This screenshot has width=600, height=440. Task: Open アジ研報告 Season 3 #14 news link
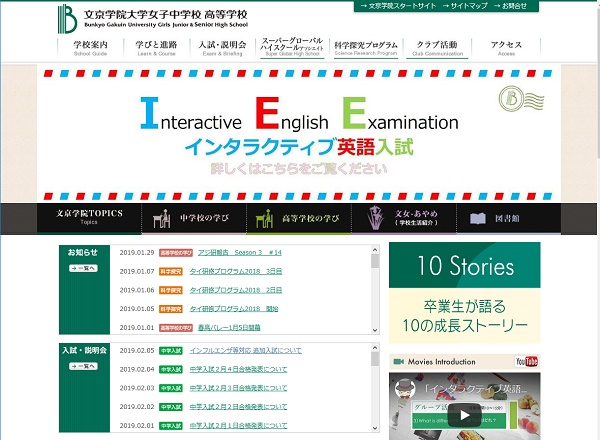click(x=239, y=253)
